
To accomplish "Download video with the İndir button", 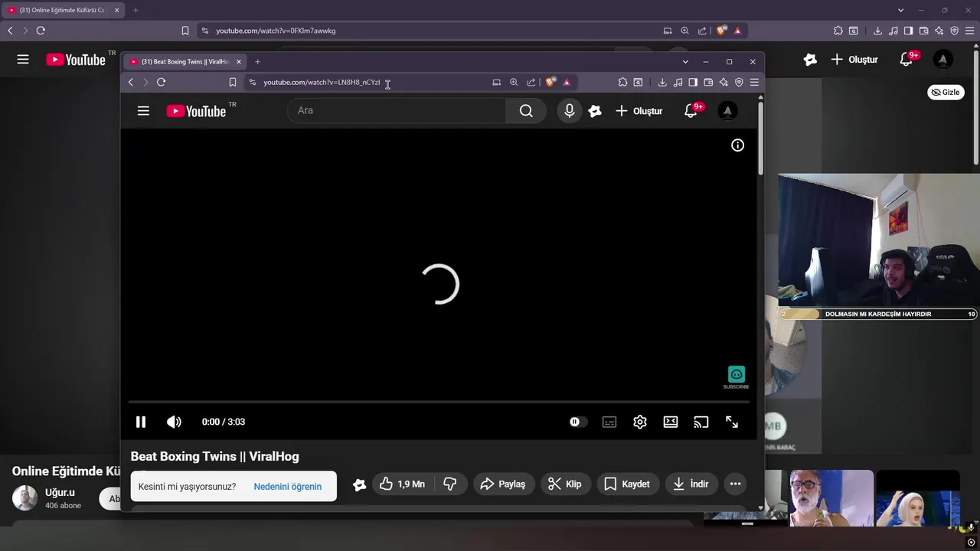I will click(x=691, y=484).
